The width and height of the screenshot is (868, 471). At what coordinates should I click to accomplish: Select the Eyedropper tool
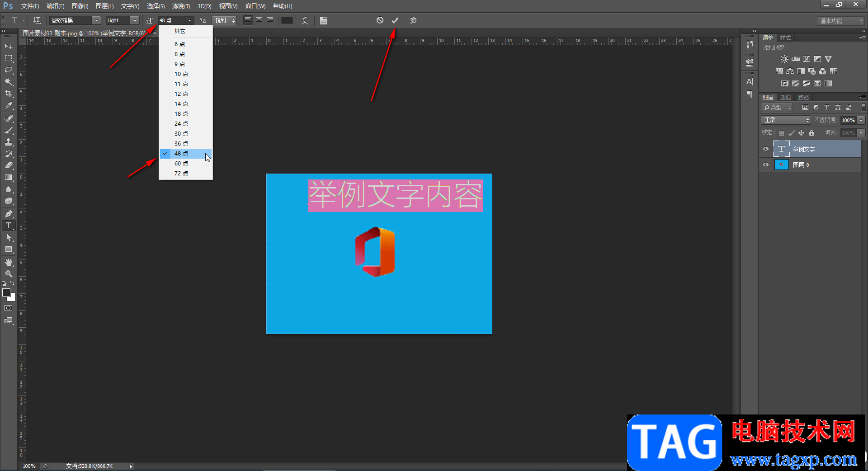(9, 106)
